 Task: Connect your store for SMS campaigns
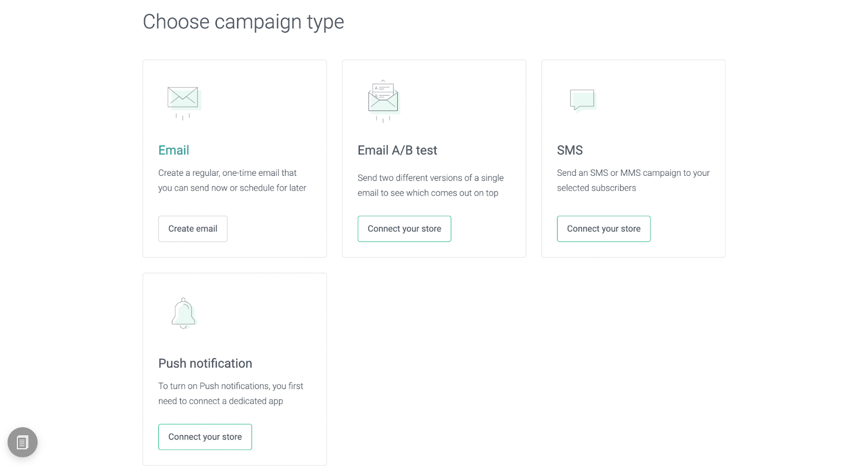coord(603,229)
